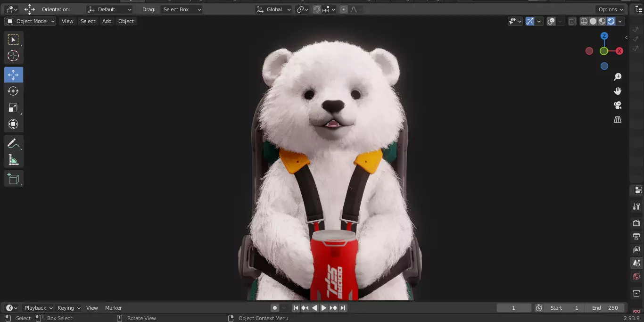Switch to material preview shading

(602, 21)
